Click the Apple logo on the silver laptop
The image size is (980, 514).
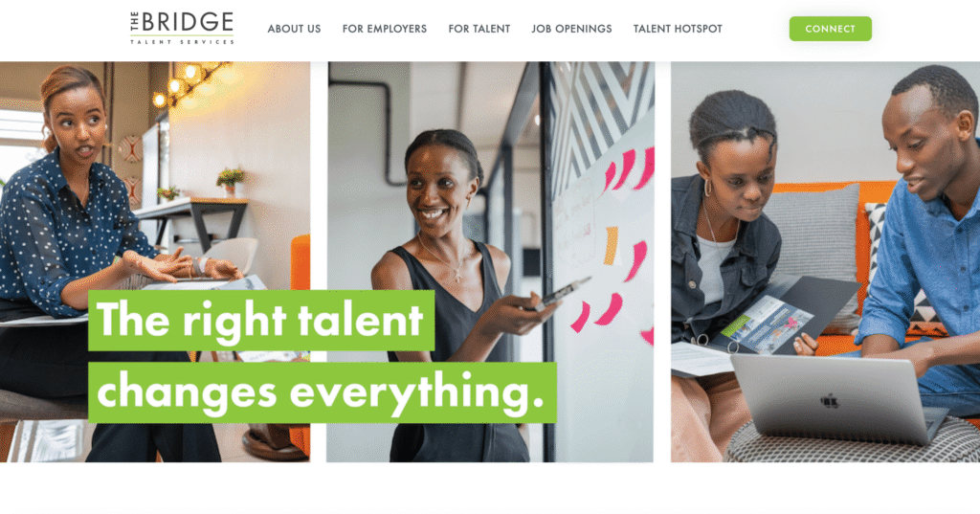[x=829, y=401]
